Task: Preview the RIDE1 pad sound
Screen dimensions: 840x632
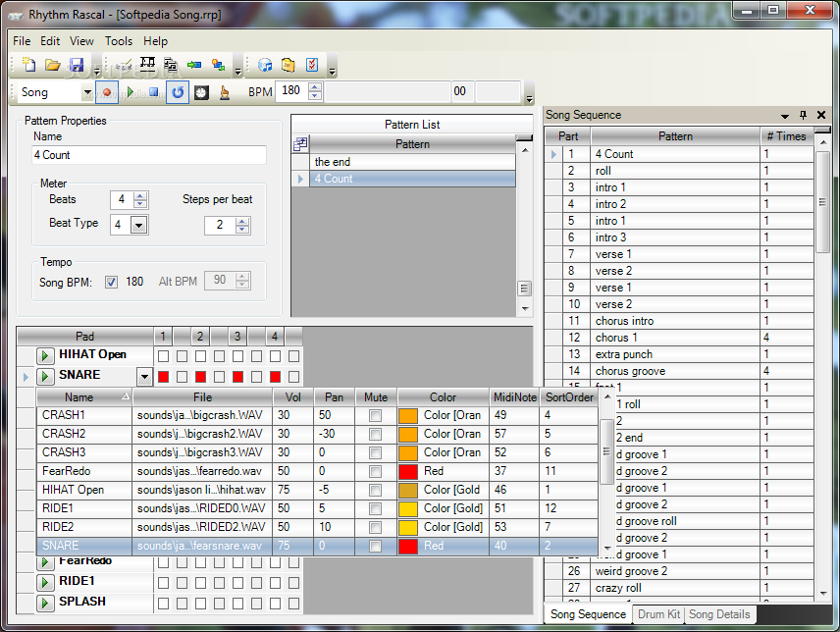Action: tap(44, 582)
